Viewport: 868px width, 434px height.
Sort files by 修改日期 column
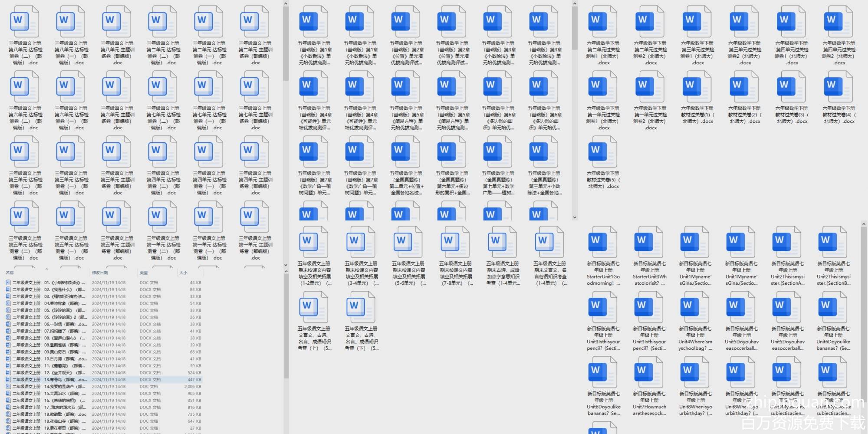point(100,273)
